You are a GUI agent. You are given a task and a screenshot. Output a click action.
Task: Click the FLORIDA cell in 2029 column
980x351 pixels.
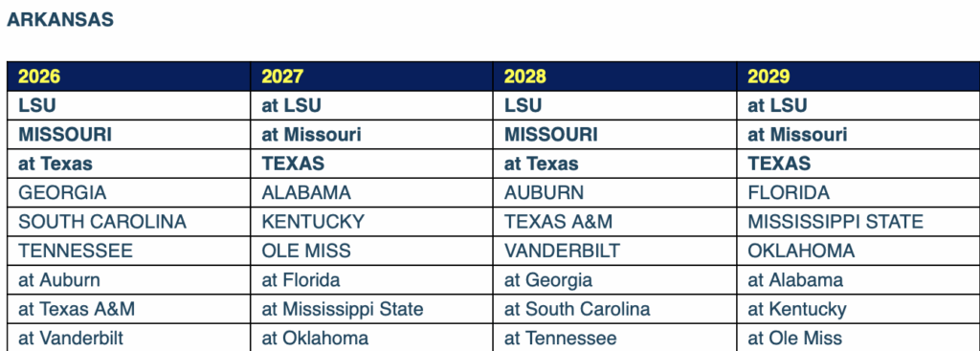(x=858, y=192)
